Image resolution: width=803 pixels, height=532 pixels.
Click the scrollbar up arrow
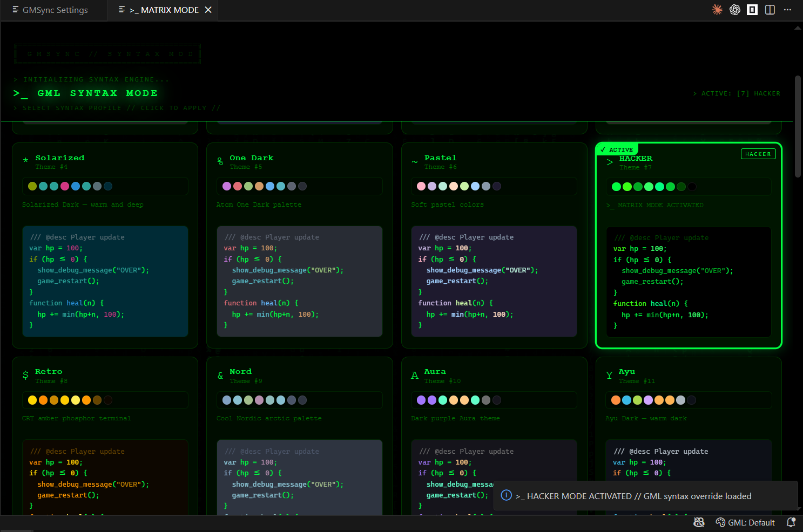tap(798, 28)
